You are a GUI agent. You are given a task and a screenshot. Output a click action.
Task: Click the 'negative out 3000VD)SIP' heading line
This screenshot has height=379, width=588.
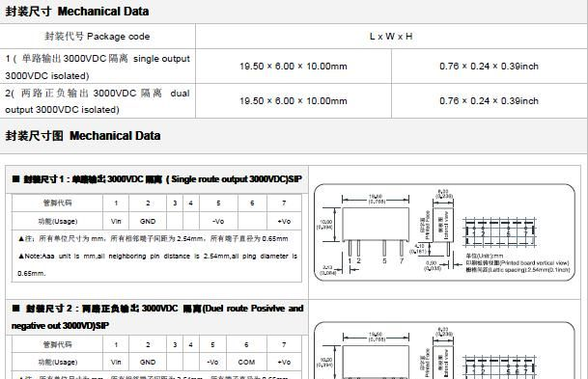[60, 326]
